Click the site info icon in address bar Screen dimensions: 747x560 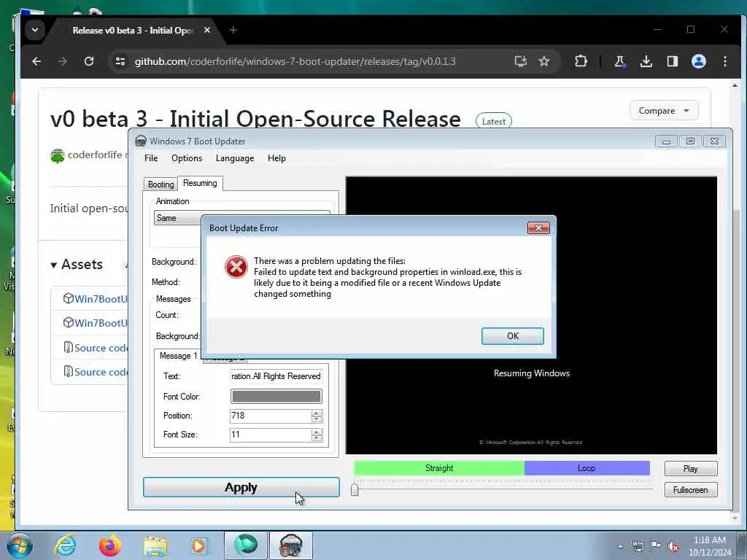(x=120, y=61)
